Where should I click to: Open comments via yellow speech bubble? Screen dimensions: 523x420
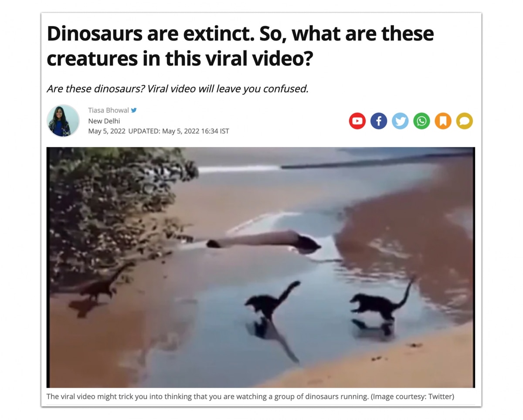(464, 121)
